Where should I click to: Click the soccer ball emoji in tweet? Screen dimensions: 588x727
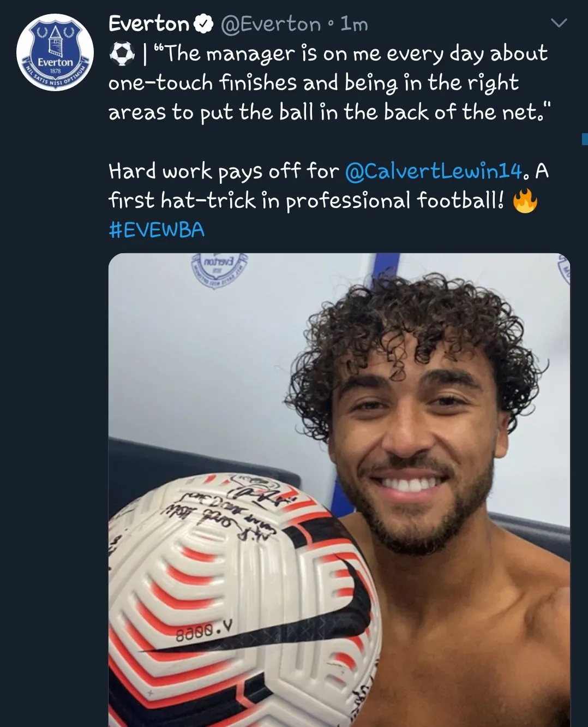coord(122,54)
